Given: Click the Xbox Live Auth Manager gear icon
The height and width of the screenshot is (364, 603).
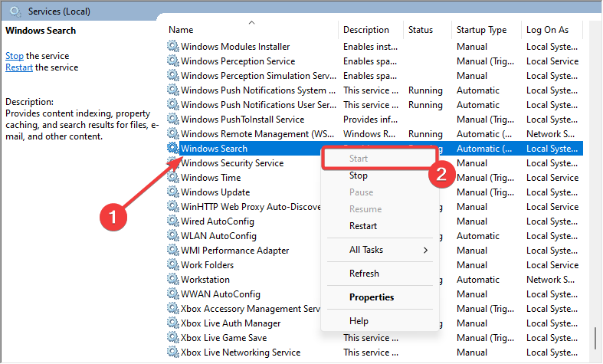Looking at the screenshot, I should [x=172, y=323].
